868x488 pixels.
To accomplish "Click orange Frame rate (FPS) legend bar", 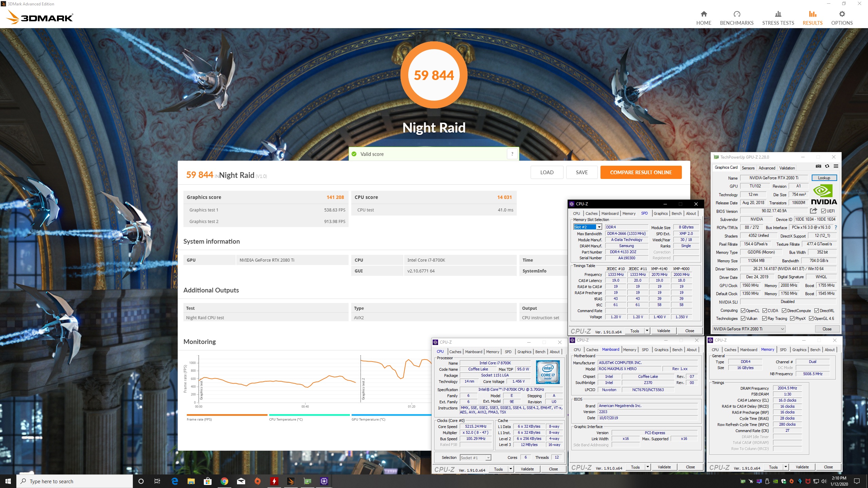I will (x=227, y=415).
